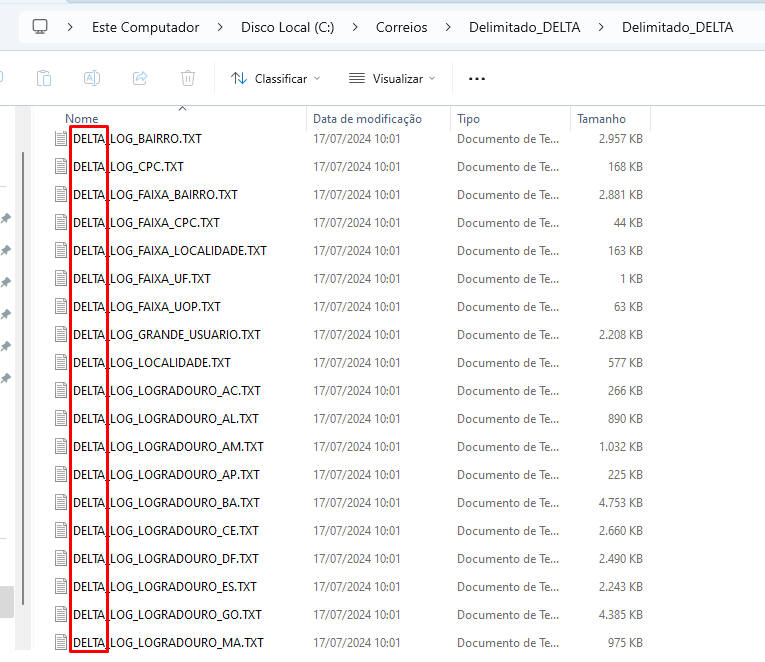Click the computer icon in address bar

coord(40,27)
